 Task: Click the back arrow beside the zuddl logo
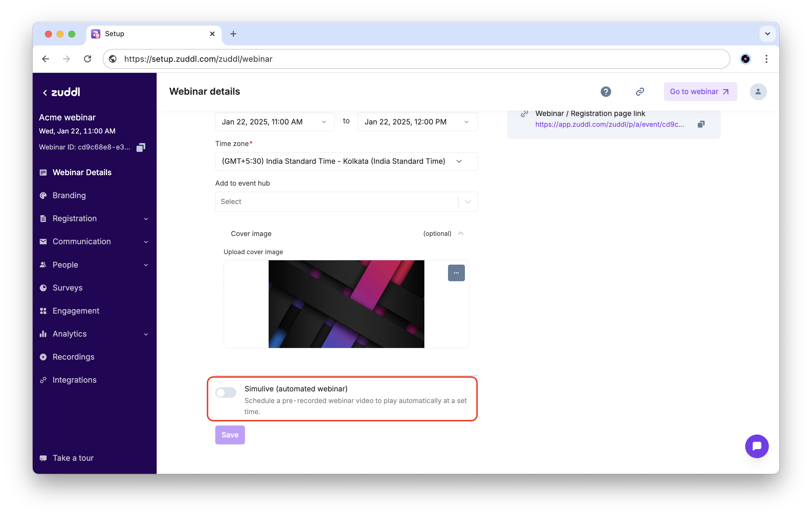[x=45, y=93]
